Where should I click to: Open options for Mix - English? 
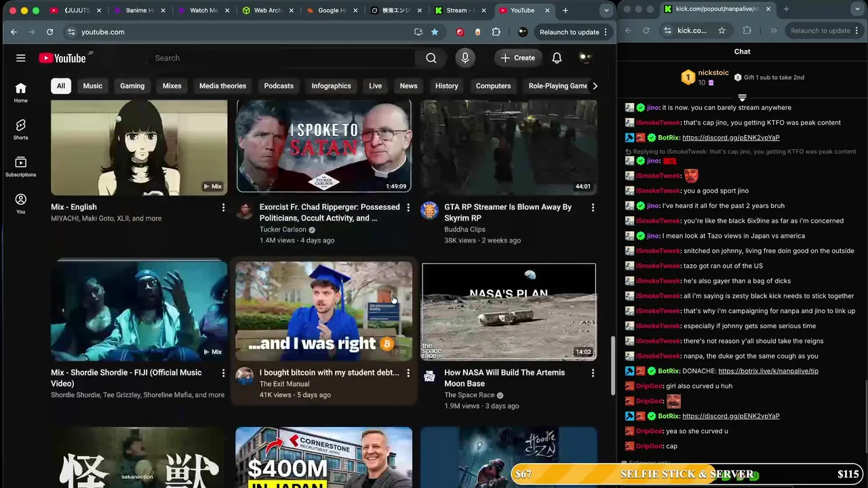coord(223,207)
